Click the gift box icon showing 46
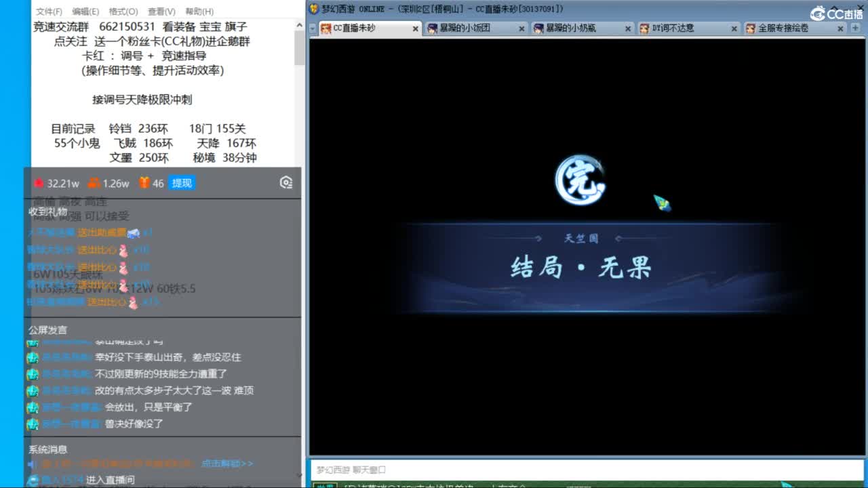This screenshot has height=488, width=868. click(x=144, y=183)
